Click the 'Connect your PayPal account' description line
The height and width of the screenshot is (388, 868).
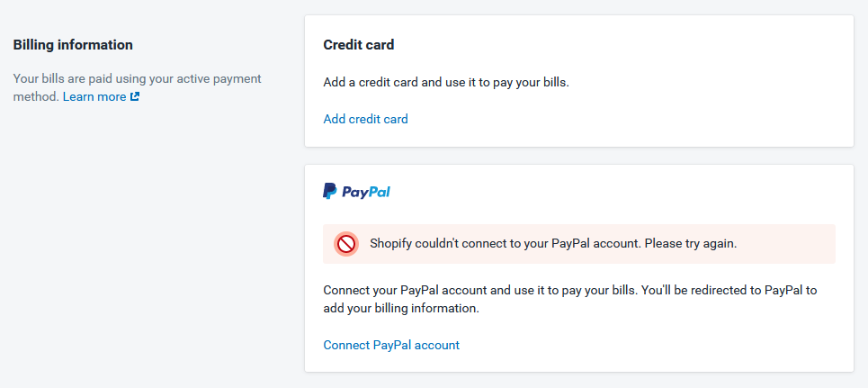[x=569, y=290]
